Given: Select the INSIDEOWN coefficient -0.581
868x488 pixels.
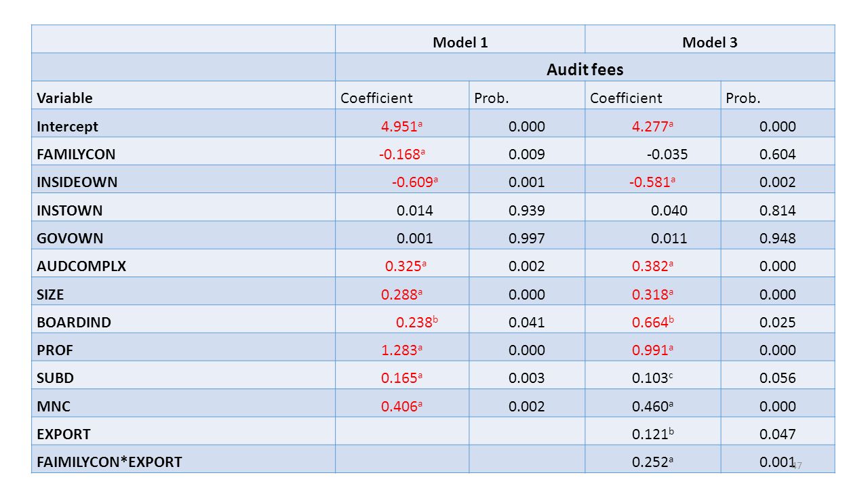Looking at the screenshot, I should point(654,182).
